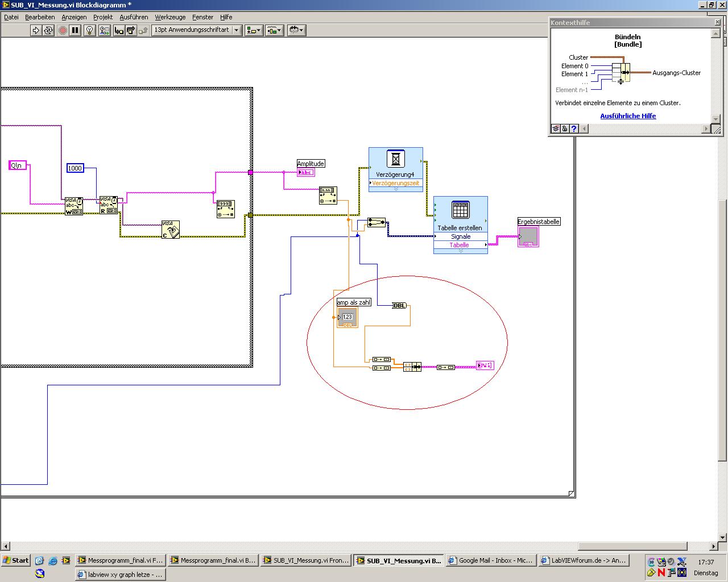The image size is (728, 582).
Task: Open the Anzeigen menu
Action: [74, 17]
